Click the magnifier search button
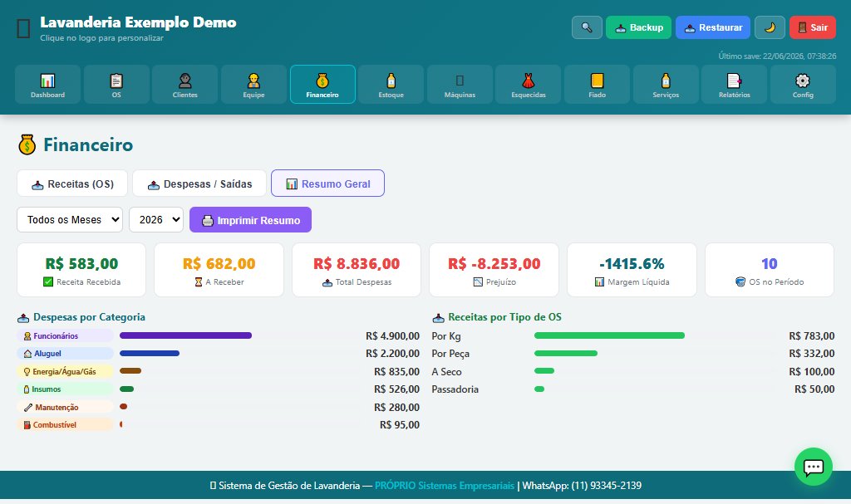Screen dimensions: 851x504 [x=587, y=27]
